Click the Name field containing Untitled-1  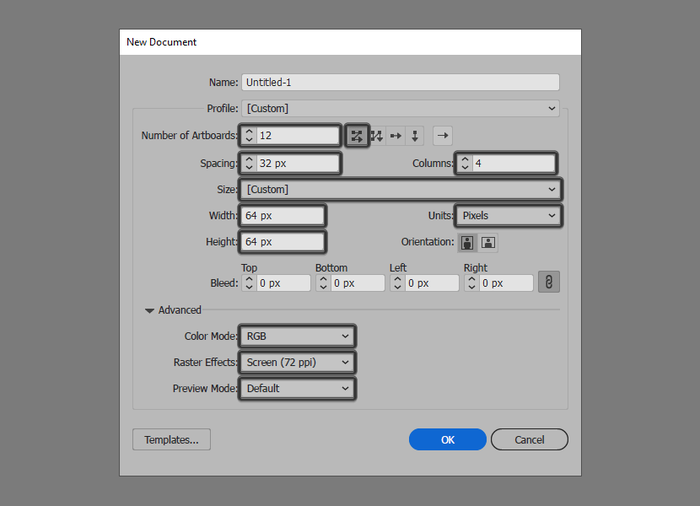pyautogui.click(x=400, y=83)
